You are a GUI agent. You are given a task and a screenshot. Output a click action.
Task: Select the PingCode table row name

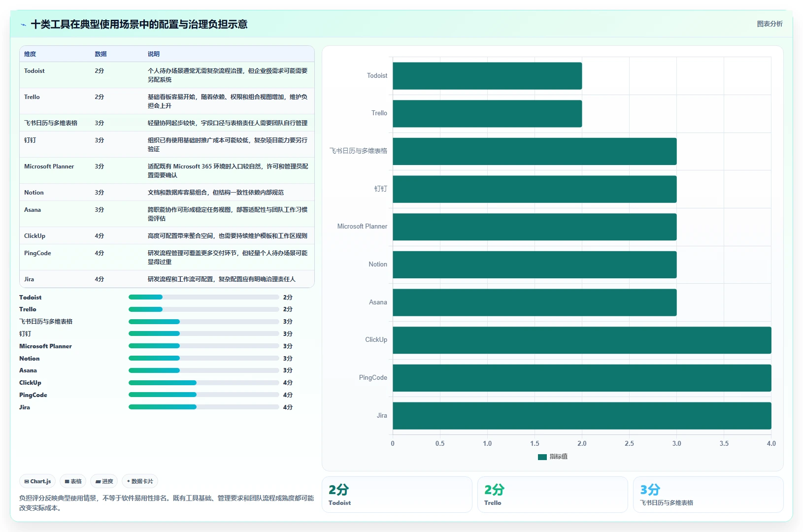pos(37,253)
